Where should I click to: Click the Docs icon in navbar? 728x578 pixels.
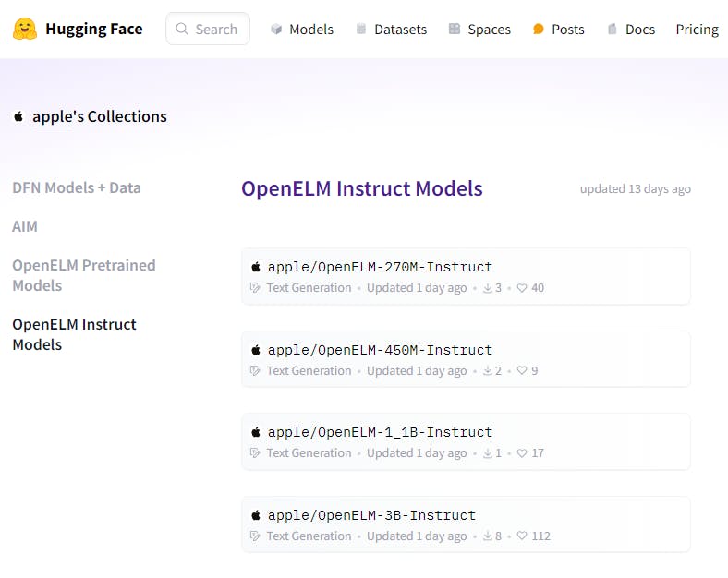[613, 29]
